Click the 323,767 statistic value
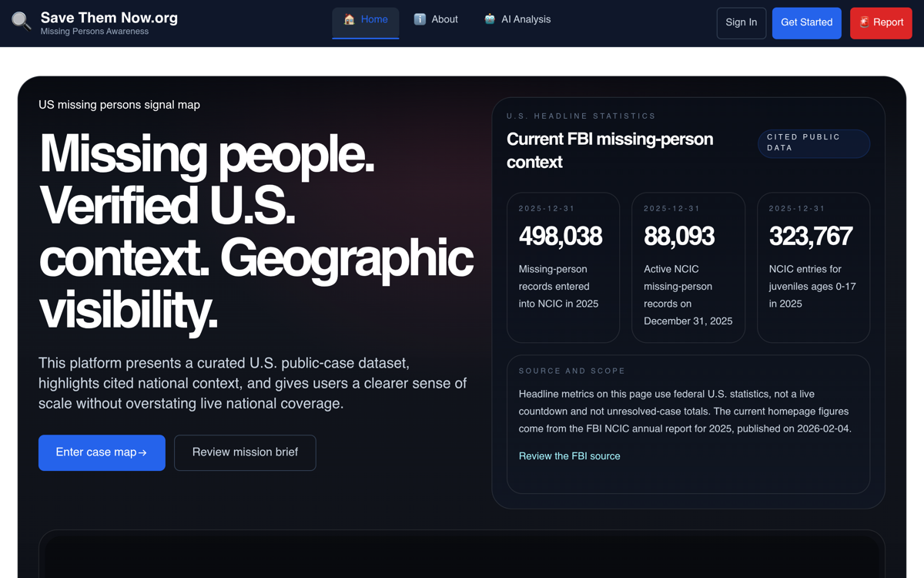Viewport: 924px width, 578px height. tap(811, 236)
